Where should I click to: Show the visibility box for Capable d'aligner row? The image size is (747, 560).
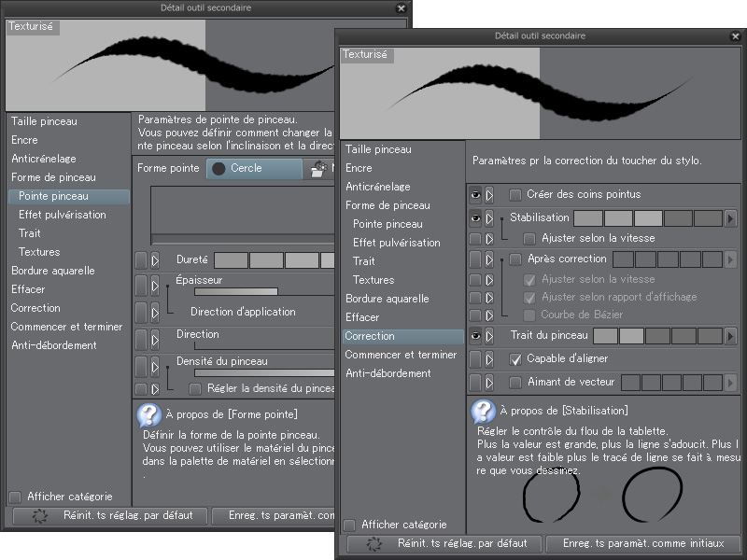(x=475, y=359)
